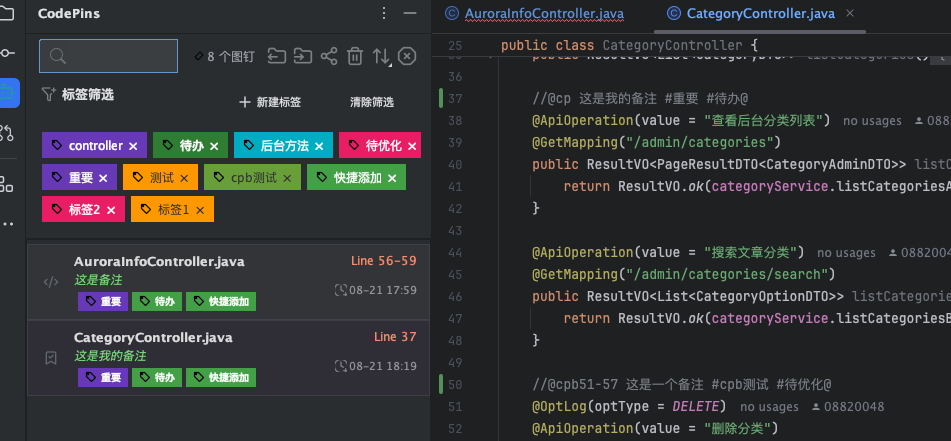This screenshot has width=951, height=441.
Task: Click 待办 tag on AuroraInfoController pin
Action: tap(157, 301)
